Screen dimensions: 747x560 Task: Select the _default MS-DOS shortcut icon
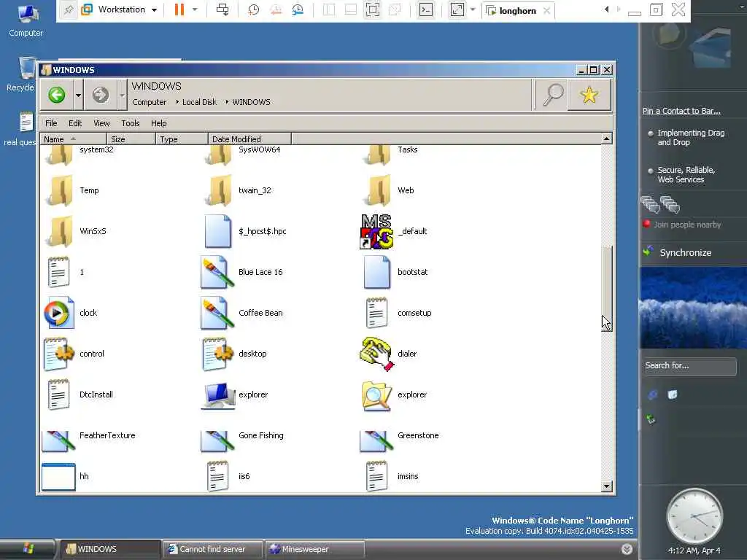click(x=376, y=231)
